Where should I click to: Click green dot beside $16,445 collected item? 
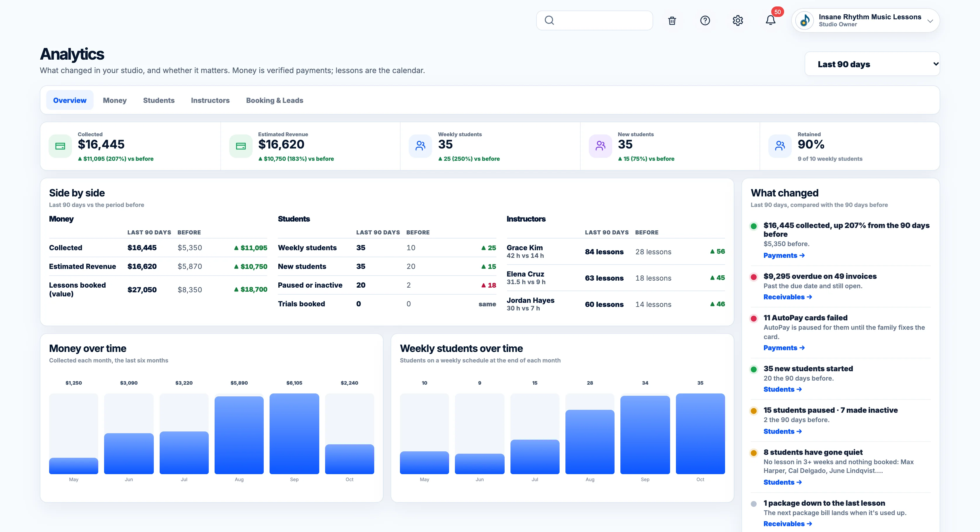(753, 226)
